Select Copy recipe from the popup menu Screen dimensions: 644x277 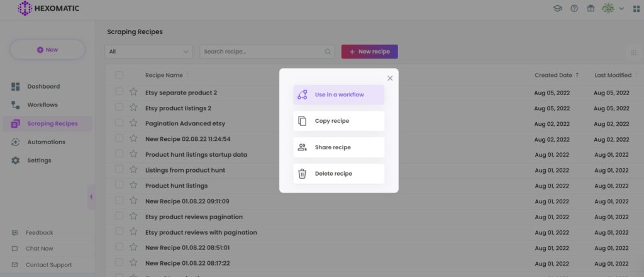pos(339,121)
